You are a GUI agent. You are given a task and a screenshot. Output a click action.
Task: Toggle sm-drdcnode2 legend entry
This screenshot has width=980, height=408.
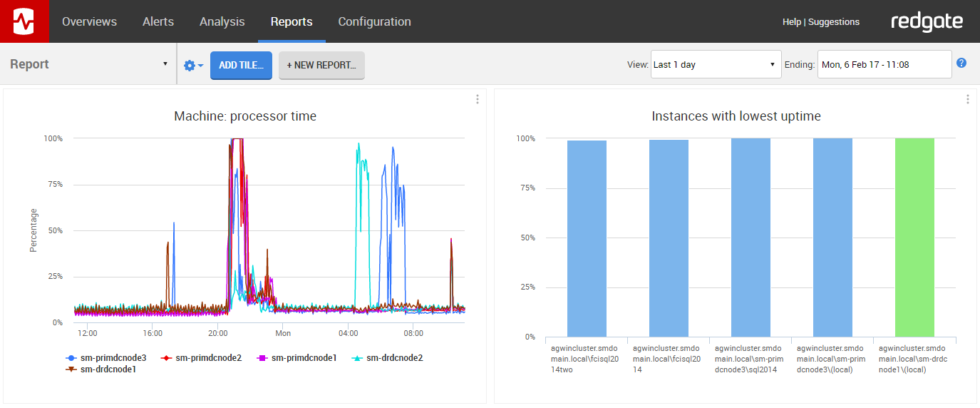[394, 358]
